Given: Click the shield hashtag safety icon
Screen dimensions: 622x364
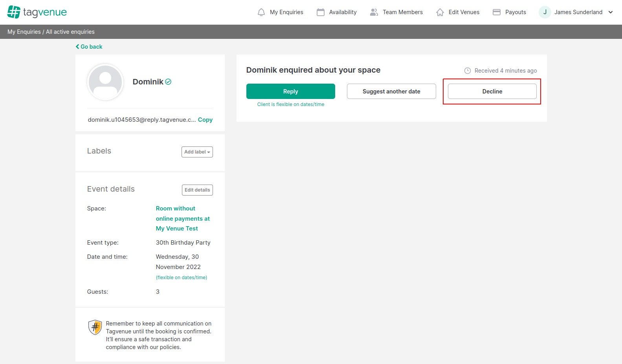Looking at the screenshot, I should tap(95, 327).
